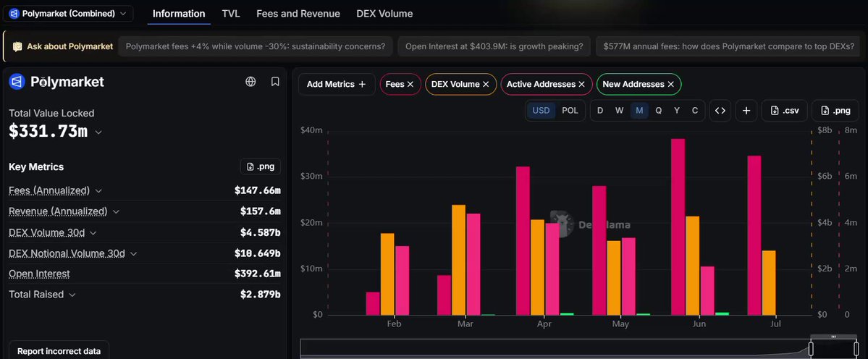The width and height of the screenshot is (868, 359).
Task: Click the Open Interest metric label
Action: point(39,274)
